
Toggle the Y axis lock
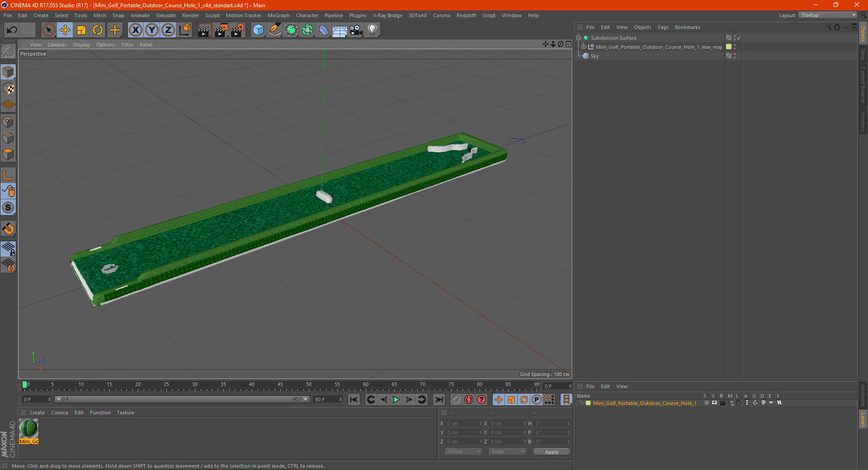pyautogui.click(x=152, y=30)
